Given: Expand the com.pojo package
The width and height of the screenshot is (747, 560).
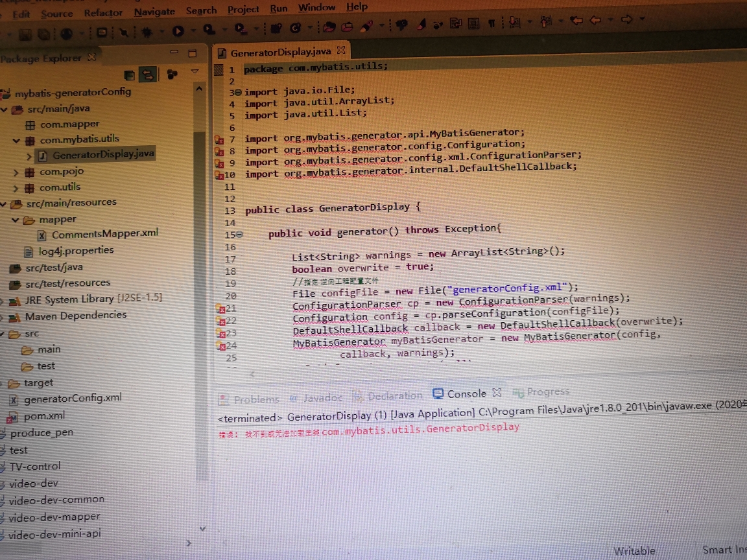Looking at the screenshot, I should coord(16,172).
